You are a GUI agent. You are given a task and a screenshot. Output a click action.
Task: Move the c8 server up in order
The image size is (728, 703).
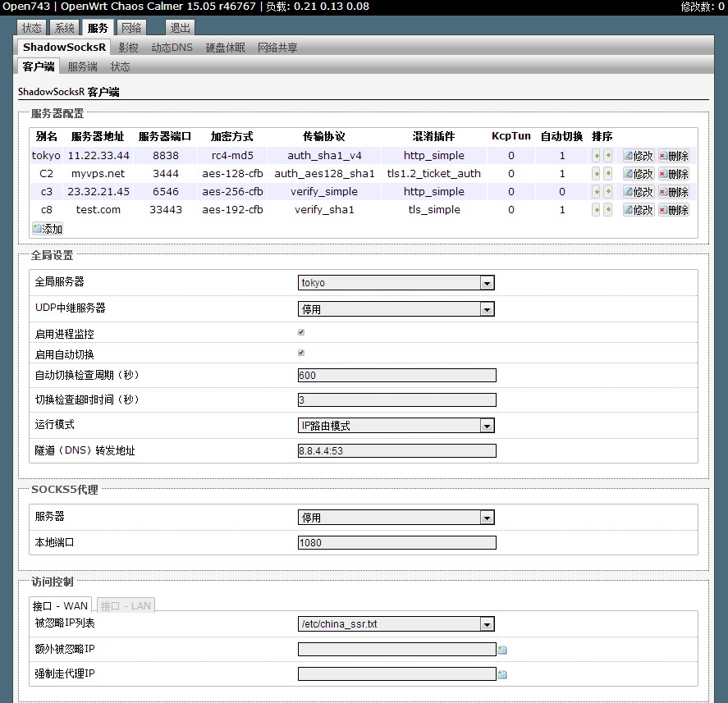pos(597,210)
